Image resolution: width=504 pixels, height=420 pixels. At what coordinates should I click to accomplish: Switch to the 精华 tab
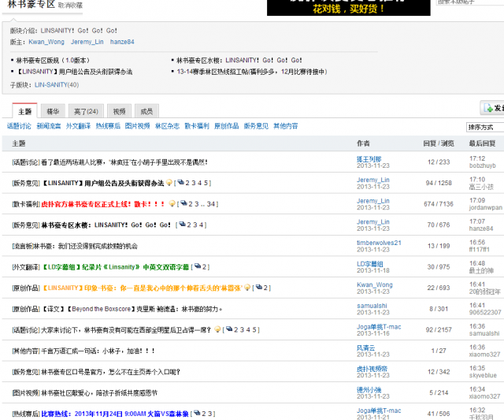pos(53,111)
